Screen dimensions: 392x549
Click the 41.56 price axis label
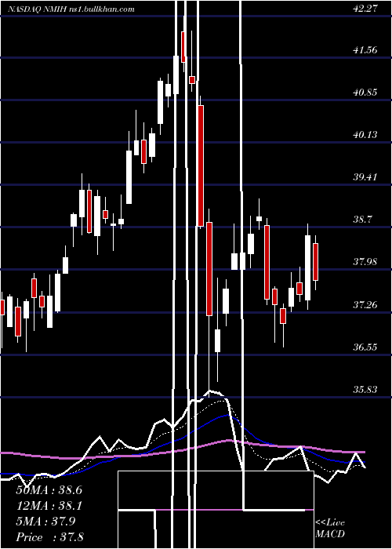click(x=365, y=50)
